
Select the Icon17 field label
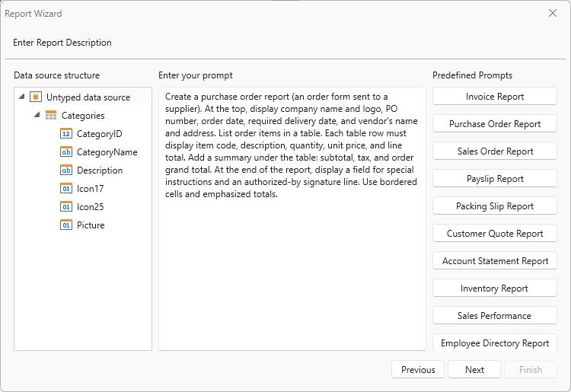(90, 188)
